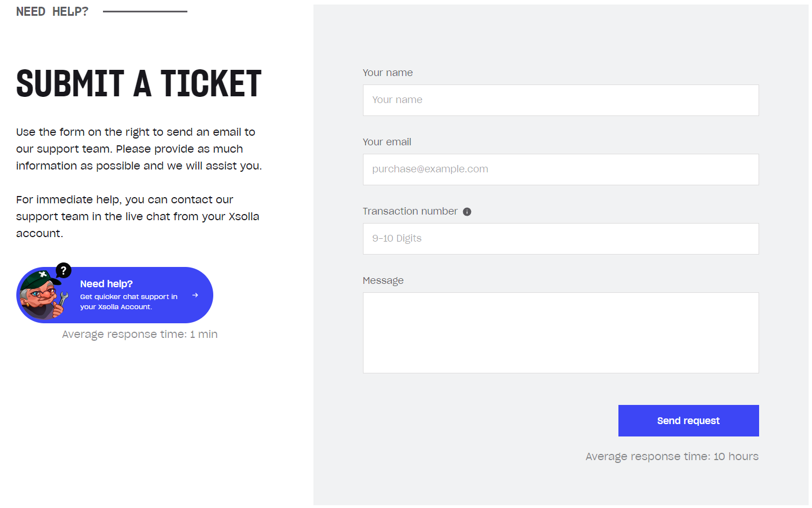Click the Your email input field
Image resolution: width=812 pixels, height=508 pixels.
tap(560, 170)
